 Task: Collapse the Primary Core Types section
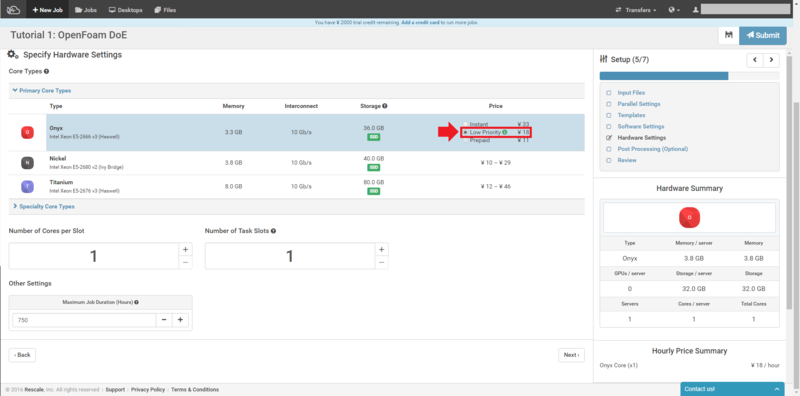[x=42, y=91]
